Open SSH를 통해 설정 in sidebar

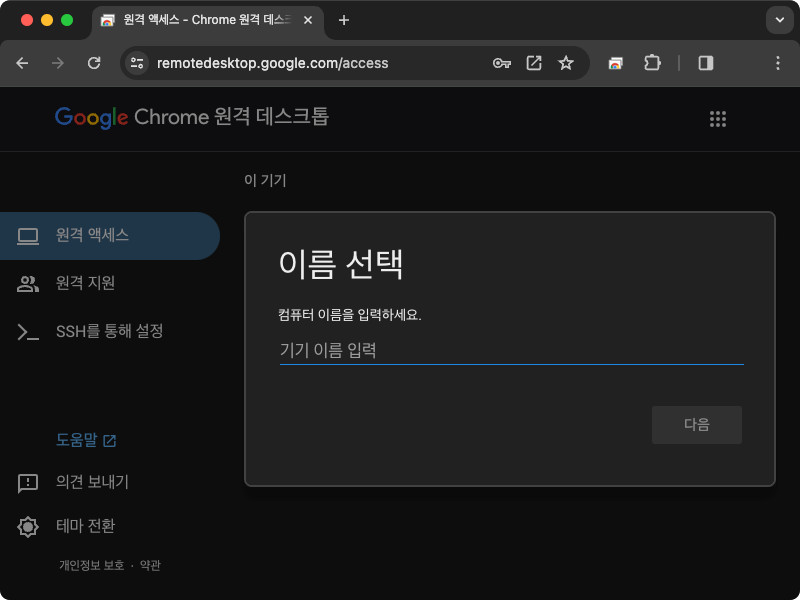coord(110,331)
